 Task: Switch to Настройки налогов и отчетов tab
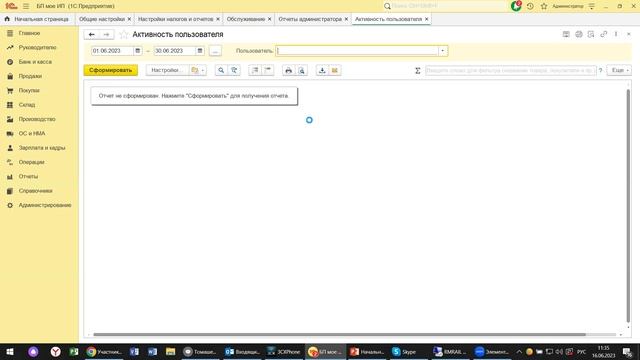176,19
